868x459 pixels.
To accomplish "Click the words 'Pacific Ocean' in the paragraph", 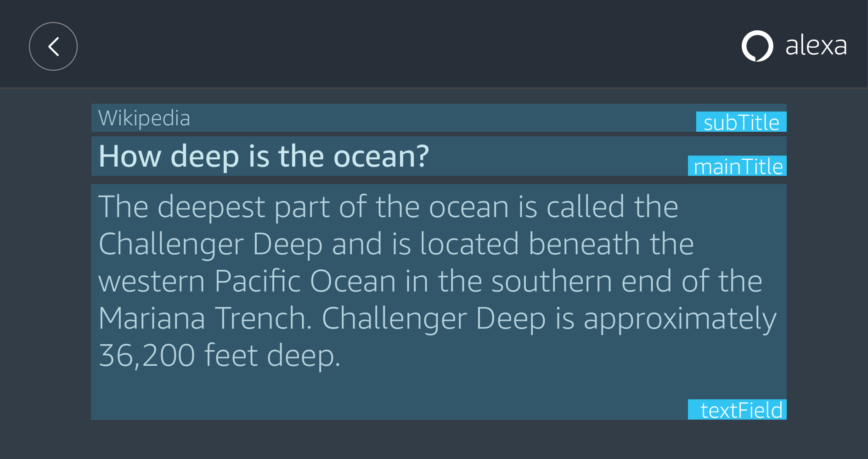I will point(305,281).
